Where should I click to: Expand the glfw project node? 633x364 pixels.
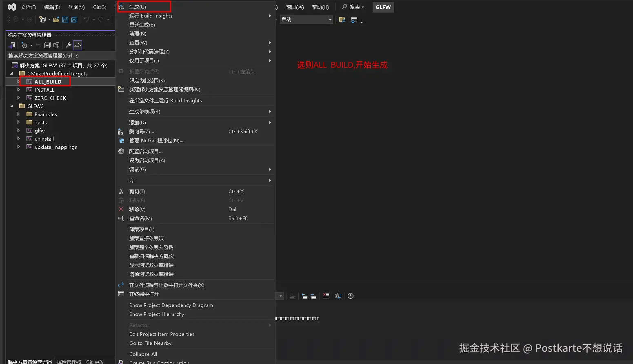(18, 130)
